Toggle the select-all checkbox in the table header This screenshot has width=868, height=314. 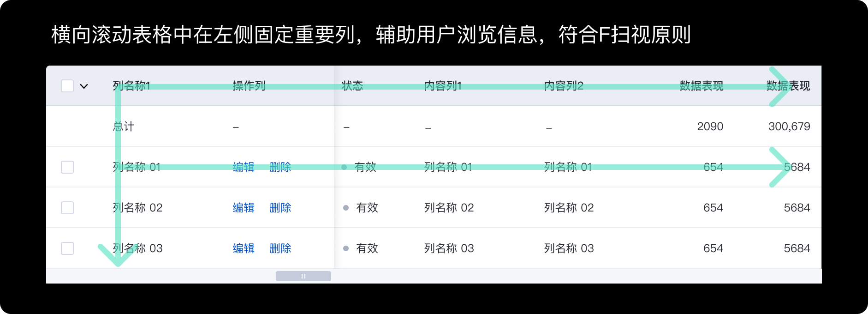(67, 86)
